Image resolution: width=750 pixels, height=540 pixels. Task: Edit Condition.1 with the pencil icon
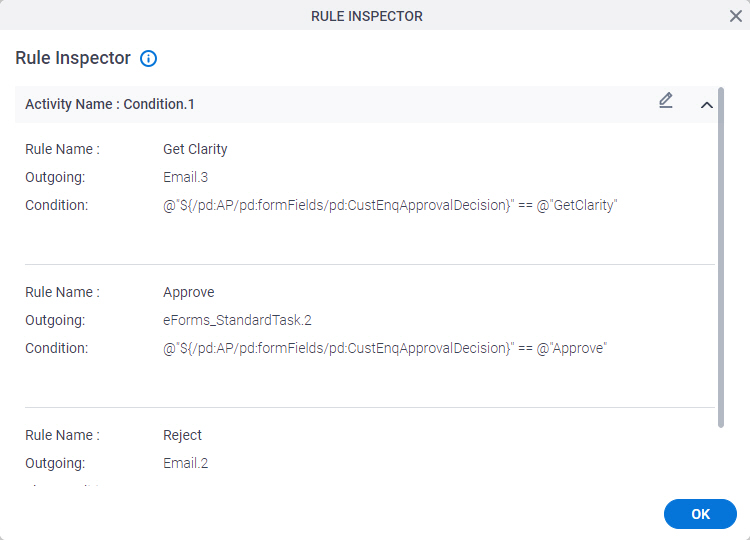pos(666,101)
